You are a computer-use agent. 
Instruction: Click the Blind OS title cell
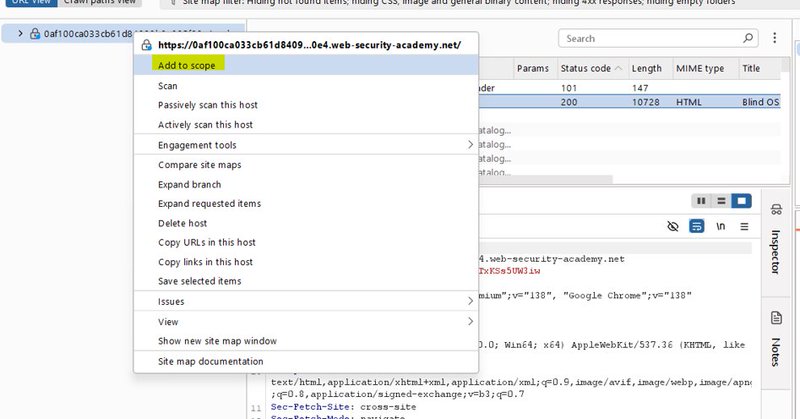pos(760,102)
